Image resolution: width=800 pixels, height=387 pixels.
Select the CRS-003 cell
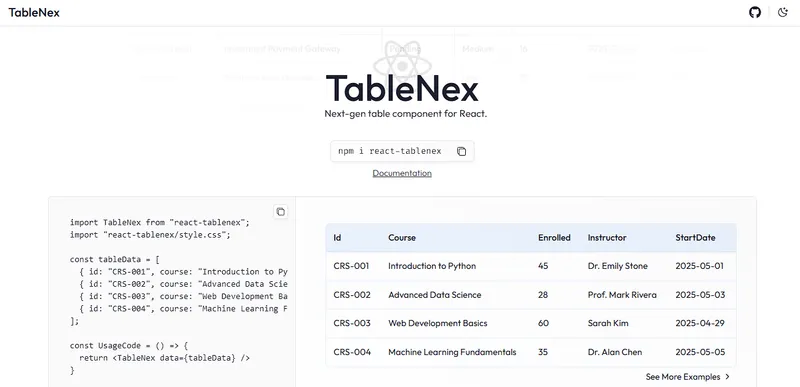(352, 323)
